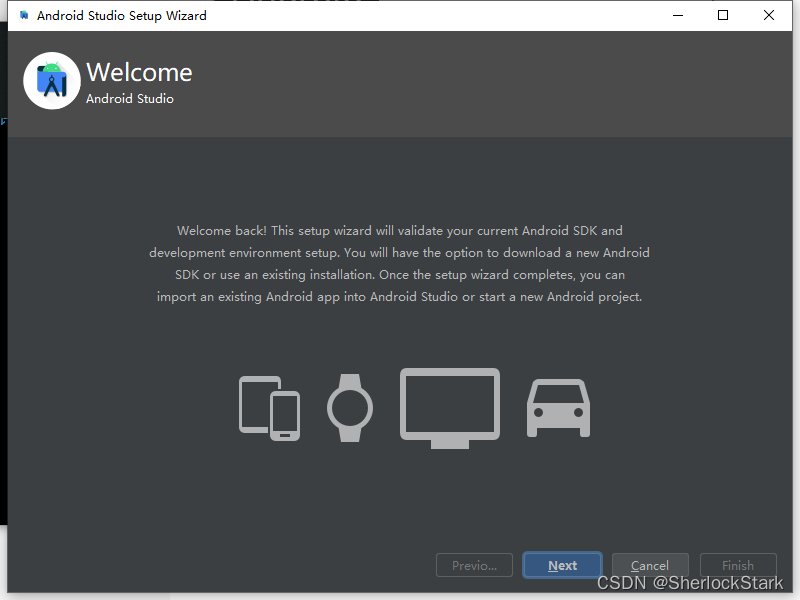Click the Android Studio logo in header
Image resolution: width=800 pixels, height=600 pixels.
coord(52,81)
